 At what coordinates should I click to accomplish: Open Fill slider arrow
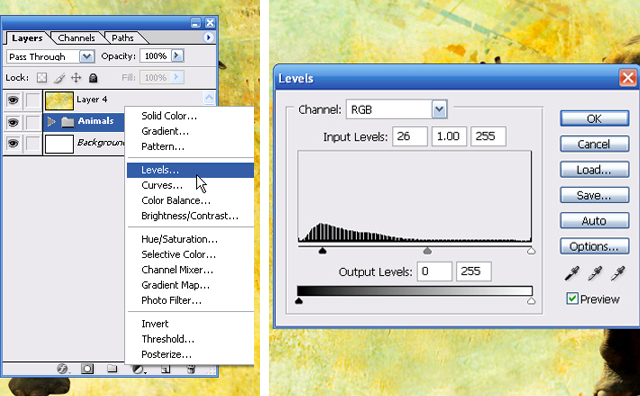click(177, 77)
